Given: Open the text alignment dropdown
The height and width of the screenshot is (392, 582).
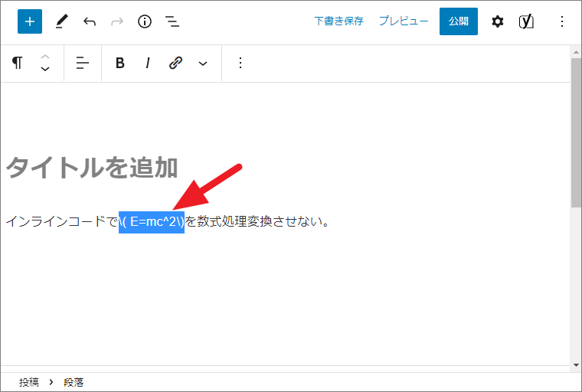Looking at the screenshot, I should pyautogui.click(x=83, y=63).
